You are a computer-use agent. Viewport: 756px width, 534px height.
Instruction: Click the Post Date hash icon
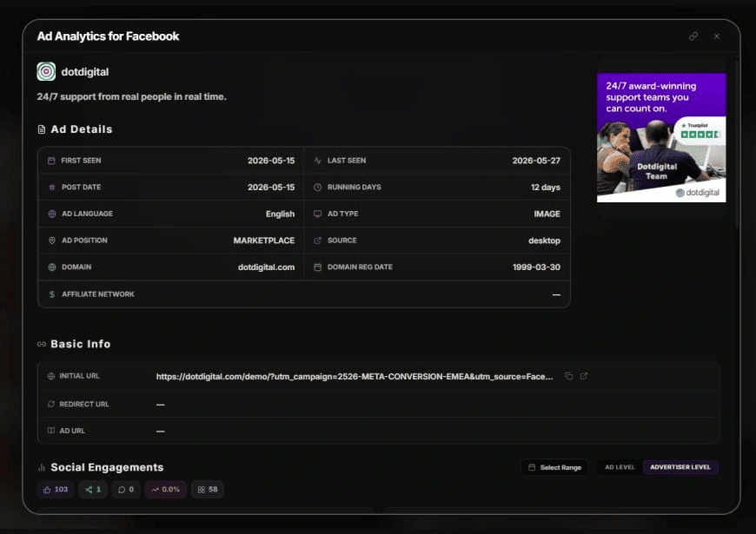tap(52, 187)
